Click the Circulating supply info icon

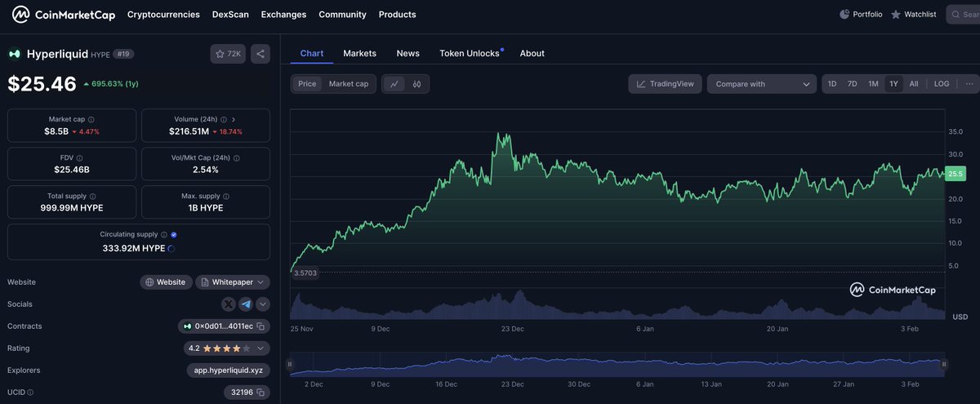pyautogui.click(x=164, y=235)
